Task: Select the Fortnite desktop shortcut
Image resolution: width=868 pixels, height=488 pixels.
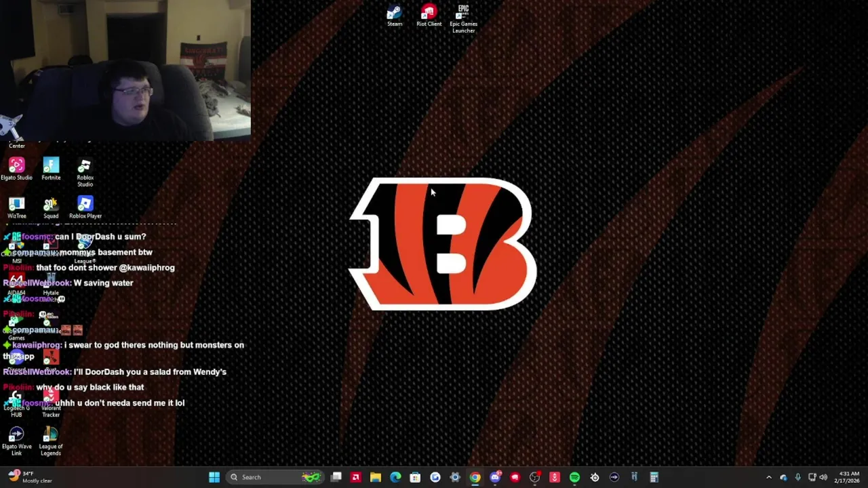Action: 51,169
